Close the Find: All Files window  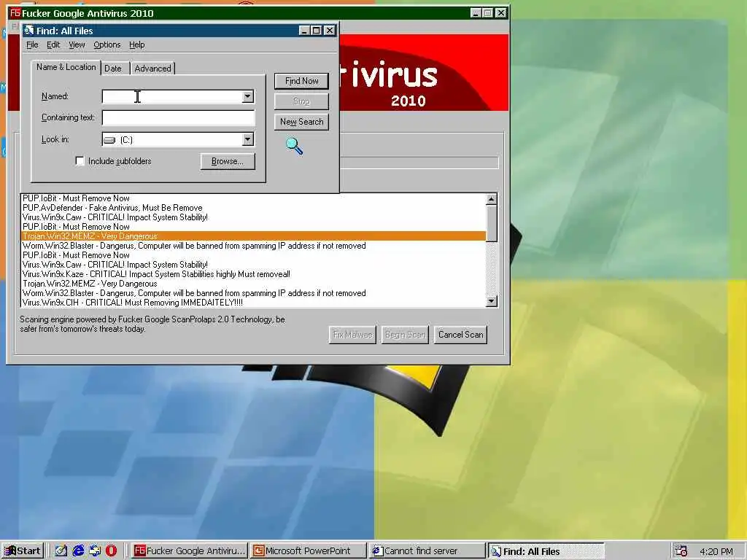click(x=330, y=31)
